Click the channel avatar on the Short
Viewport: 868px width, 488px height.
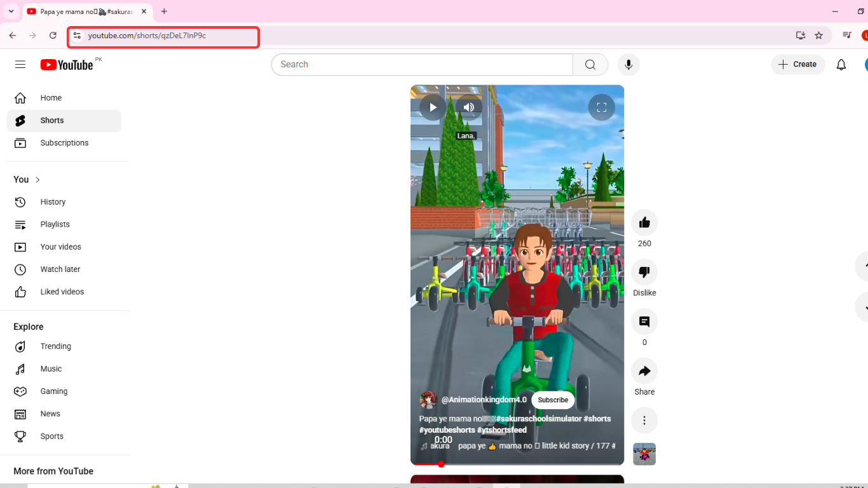click(429, 400)
